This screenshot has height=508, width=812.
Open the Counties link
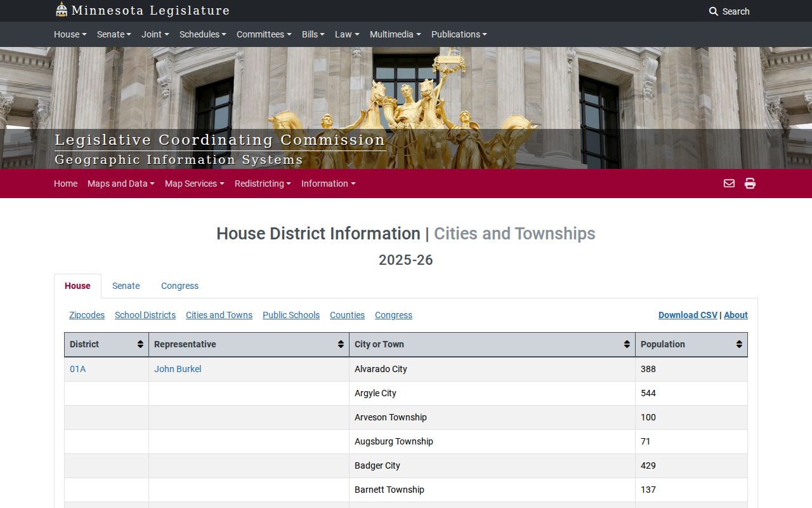pyautogui.click(x=347, y=315)
